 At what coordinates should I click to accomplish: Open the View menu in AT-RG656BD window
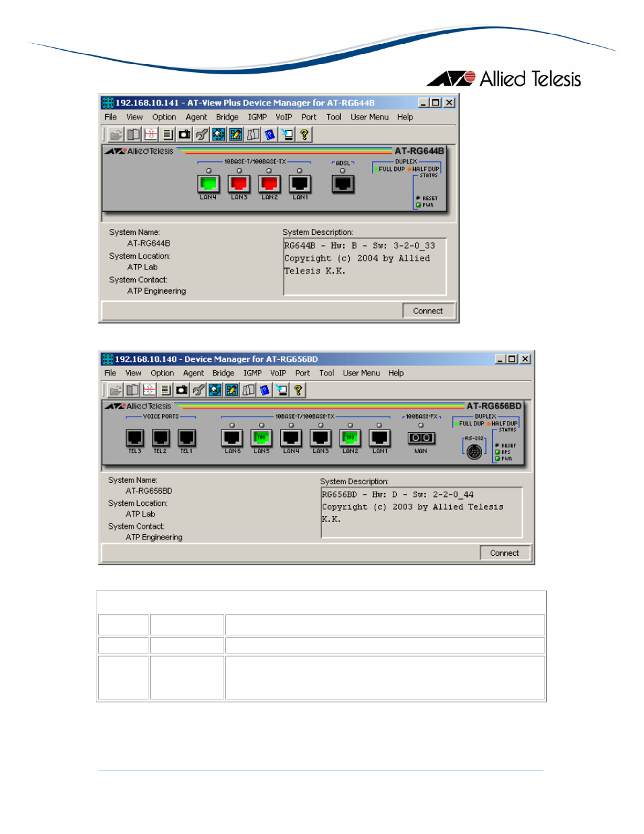[134, 373]
